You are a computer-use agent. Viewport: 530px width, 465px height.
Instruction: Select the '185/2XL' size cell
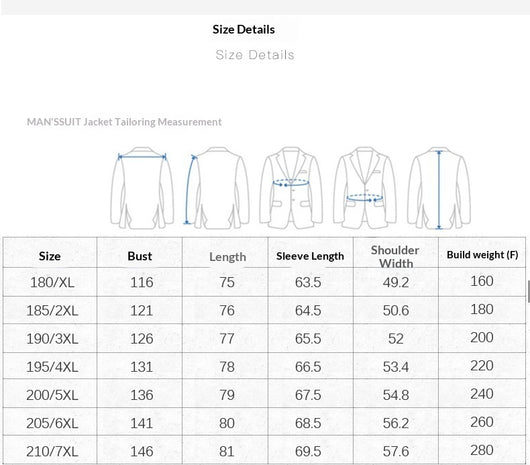[x=52, y=311]
